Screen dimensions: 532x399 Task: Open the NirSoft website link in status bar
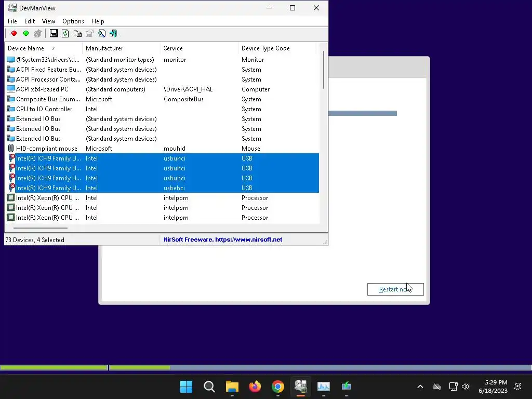[222, 240]
